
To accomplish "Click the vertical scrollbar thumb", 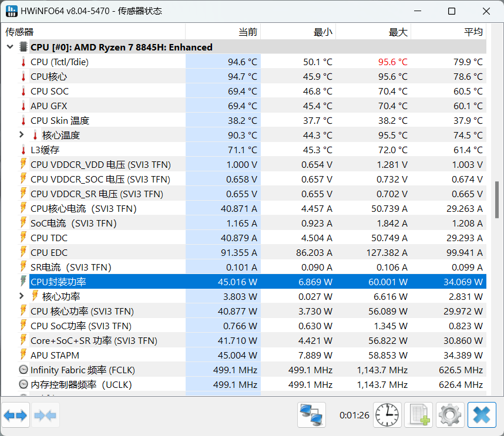I will click(x=497, y=200).
